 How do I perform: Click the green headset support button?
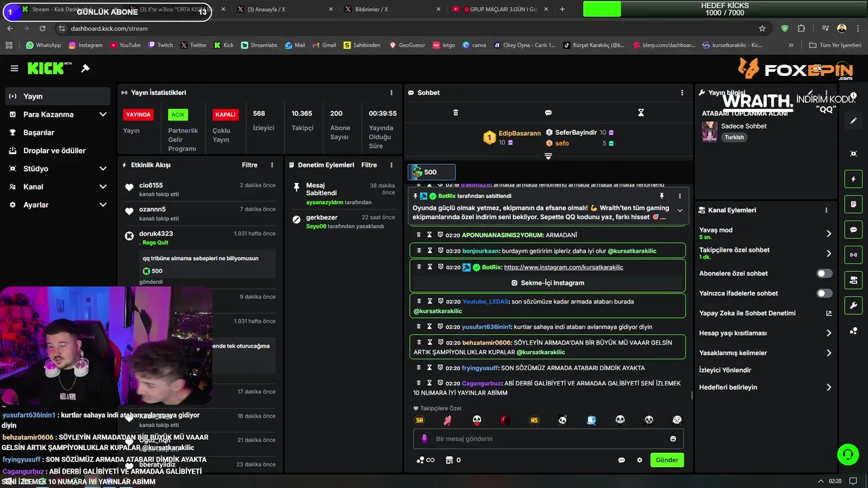point(847,453)
